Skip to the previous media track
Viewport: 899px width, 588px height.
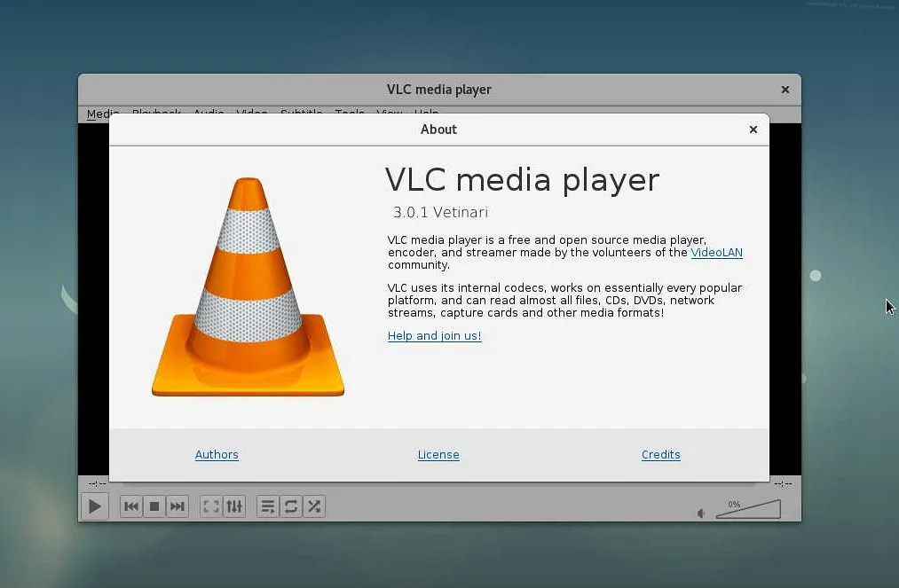click(131, 506)
